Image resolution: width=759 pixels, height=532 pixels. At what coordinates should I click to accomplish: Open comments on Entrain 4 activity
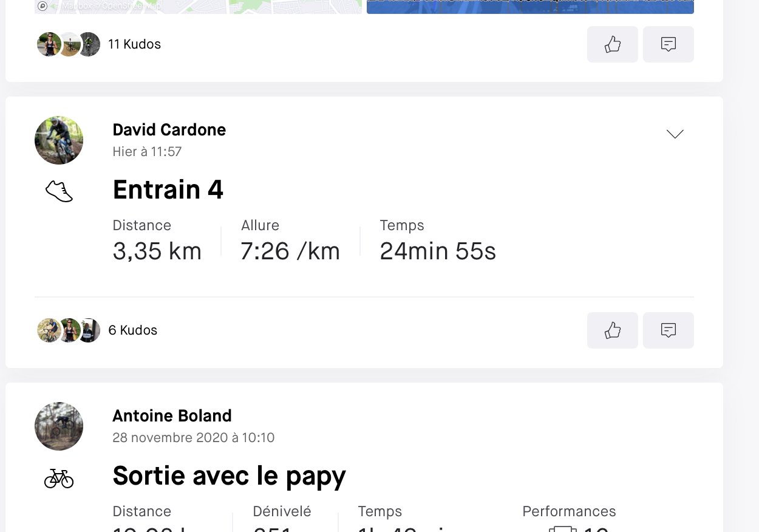[668, 330]
